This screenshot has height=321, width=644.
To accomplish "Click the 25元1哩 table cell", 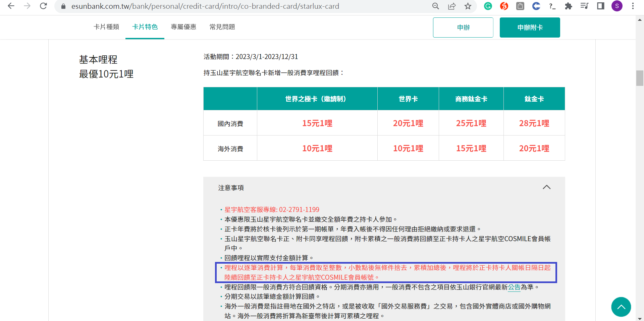I will 471,123.
